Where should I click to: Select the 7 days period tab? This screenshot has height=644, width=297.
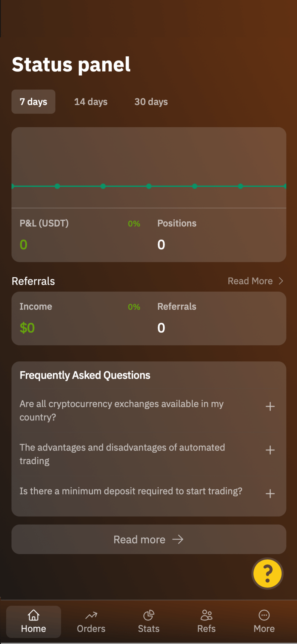point(33,102)
